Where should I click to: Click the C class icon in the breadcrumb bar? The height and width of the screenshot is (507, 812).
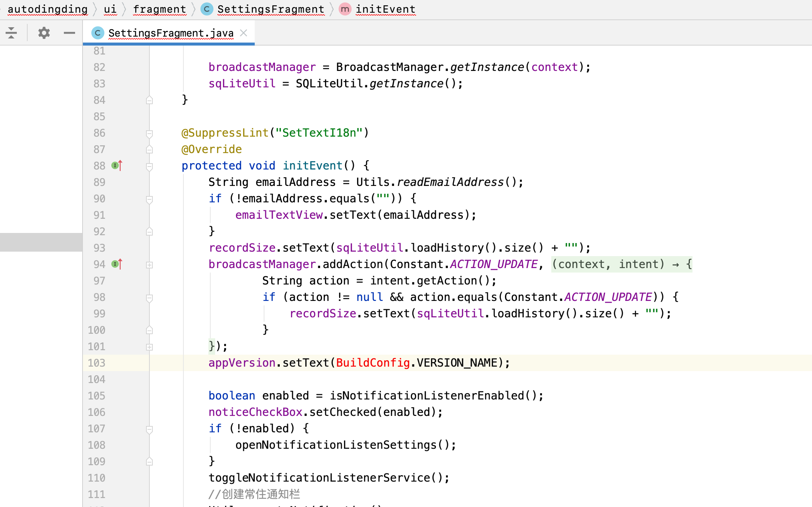[x=207, y=9]
